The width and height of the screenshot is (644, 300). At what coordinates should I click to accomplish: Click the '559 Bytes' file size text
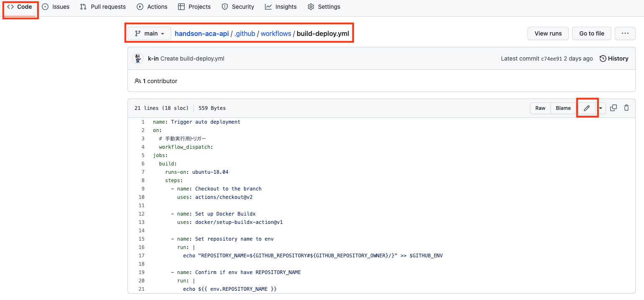pos(212,108)
